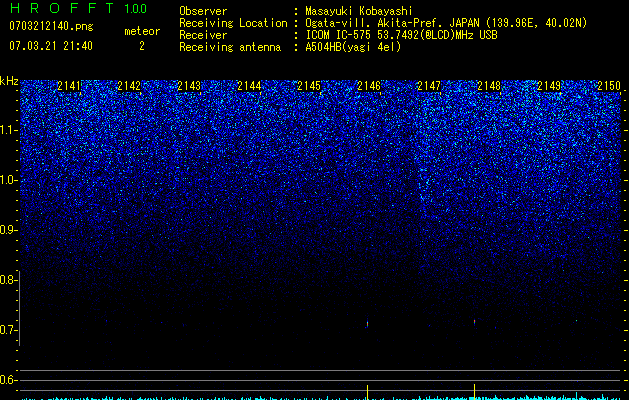Click the Observer field label
629x400 pixels.
pyautogui.click(x=203, y=11)
